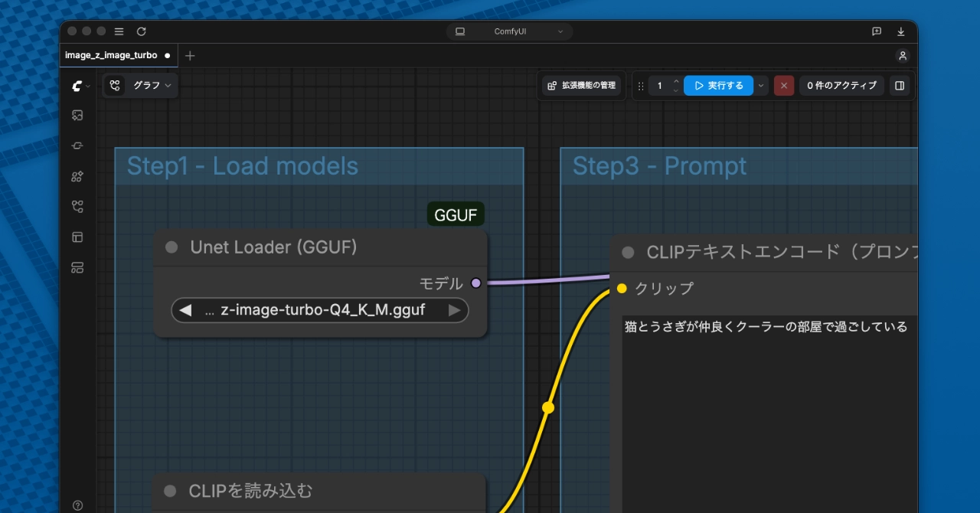
Task: Open the model library sidebar icon with sparkle
Action: [77, 176]
